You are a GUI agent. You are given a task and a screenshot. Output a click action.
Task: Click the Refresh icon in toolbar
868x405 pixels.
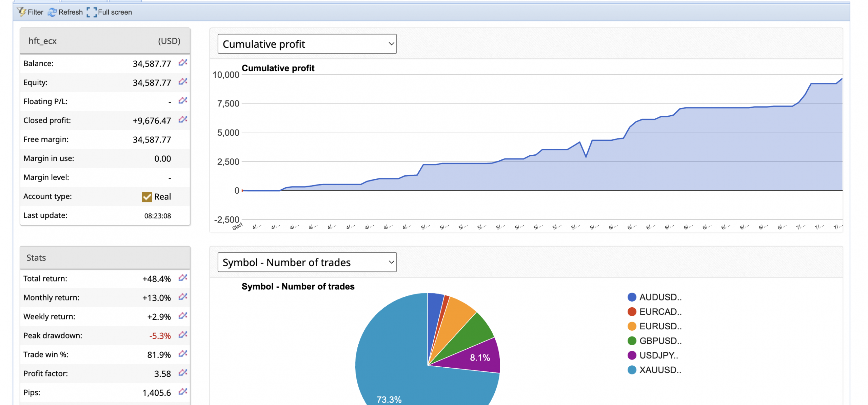pos(52,12)
